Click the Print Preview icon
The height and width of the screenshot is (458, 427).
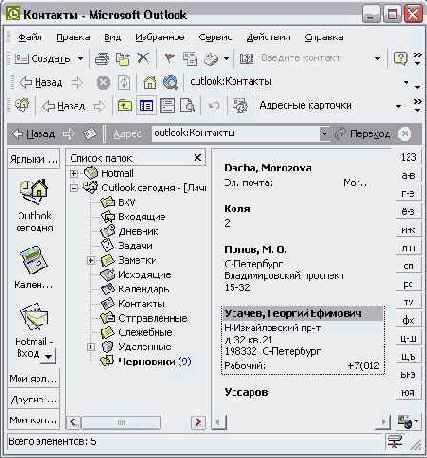[187, 106]
